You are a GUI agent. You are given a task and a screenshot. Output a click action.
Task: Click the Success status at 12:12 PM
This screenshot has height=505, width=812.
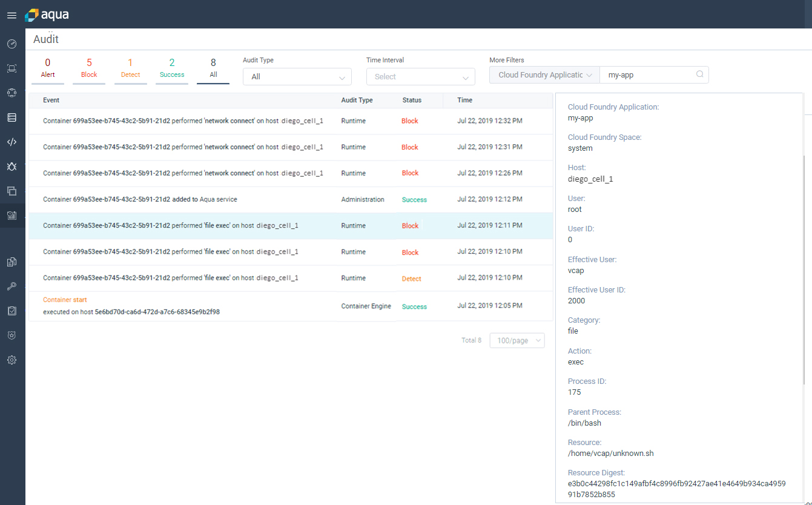click(x=414, y=200)
